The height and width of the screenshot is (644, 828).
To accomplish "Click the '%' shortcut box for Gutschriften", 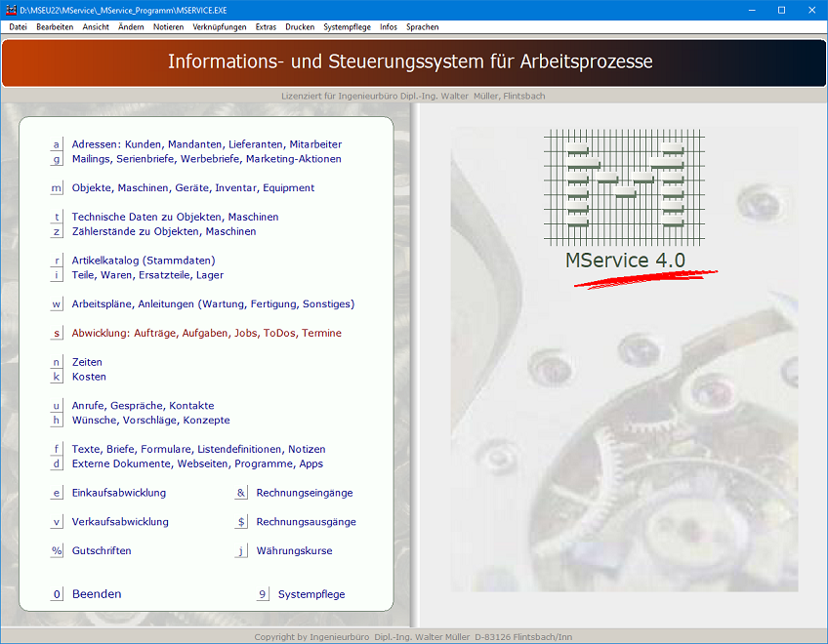I will (57, 551).
